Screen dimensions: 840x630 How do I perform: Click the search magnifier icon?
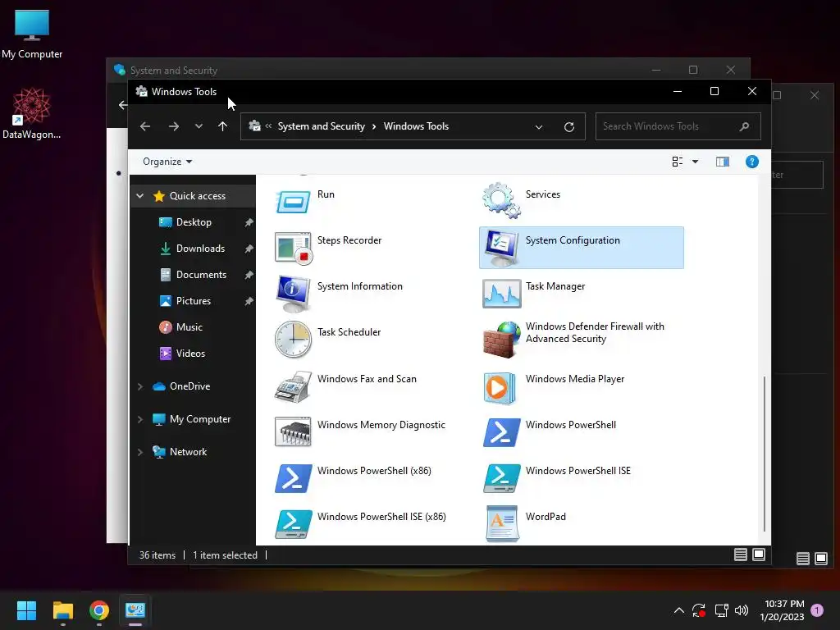pos(744,126)
